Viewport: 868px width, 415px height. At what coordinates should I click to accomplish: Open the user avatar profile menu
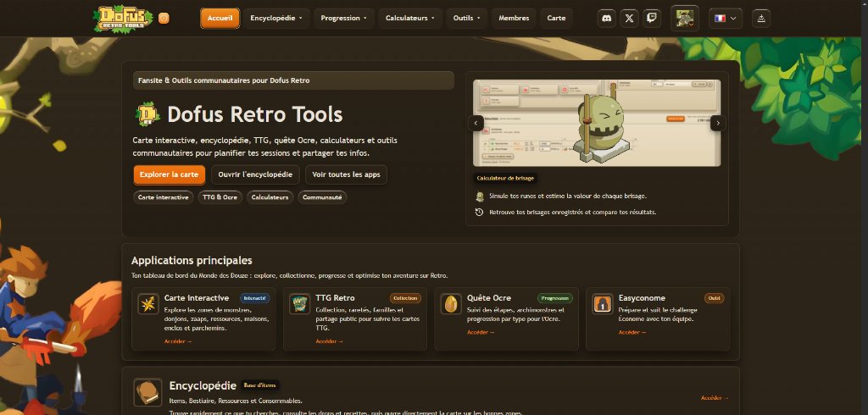[x=685, y=19]
